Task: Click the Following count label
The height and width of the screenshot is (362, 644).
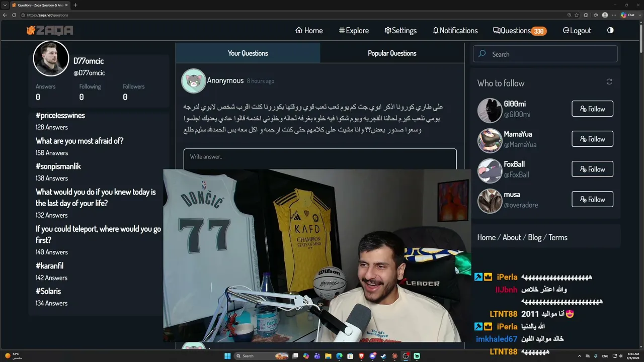Action: (x=90, y=86)
